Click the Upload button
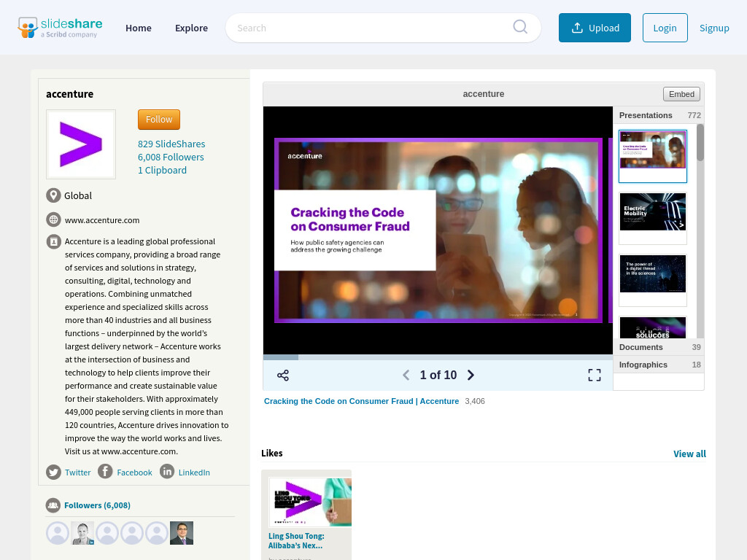The image size is (747, 560). [x=595, y=28]
